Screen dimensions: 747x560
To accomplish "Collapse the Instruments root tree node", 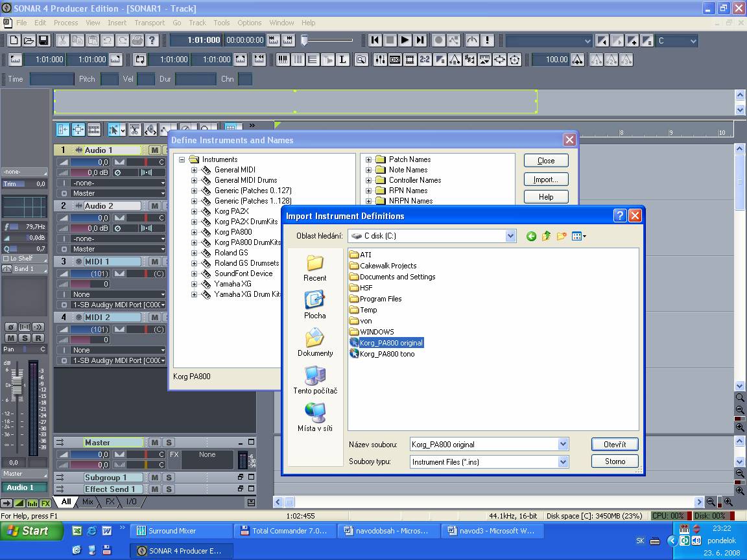I will click(x=182, y=160).
